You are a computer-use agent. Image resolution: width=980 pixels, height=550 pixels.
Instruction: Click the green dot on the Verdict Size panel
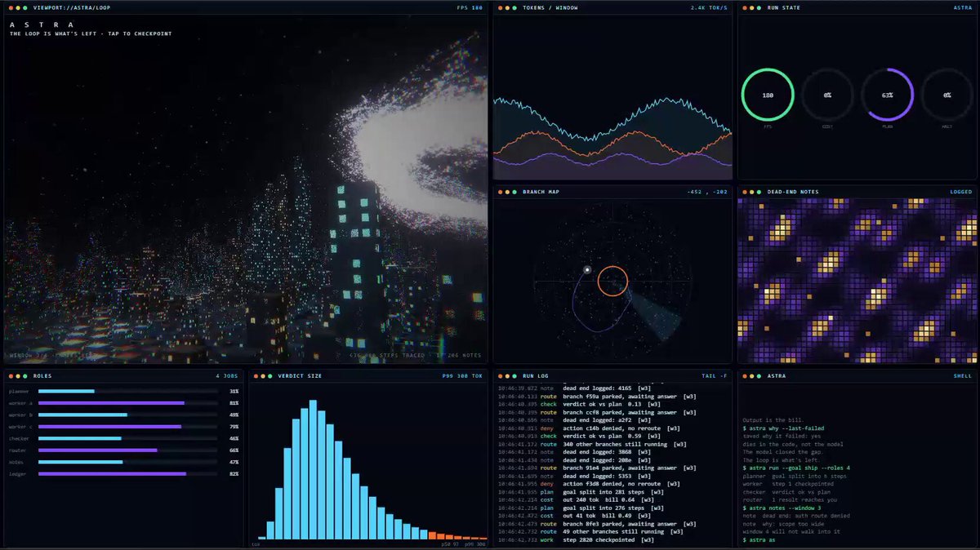point(271,376)
